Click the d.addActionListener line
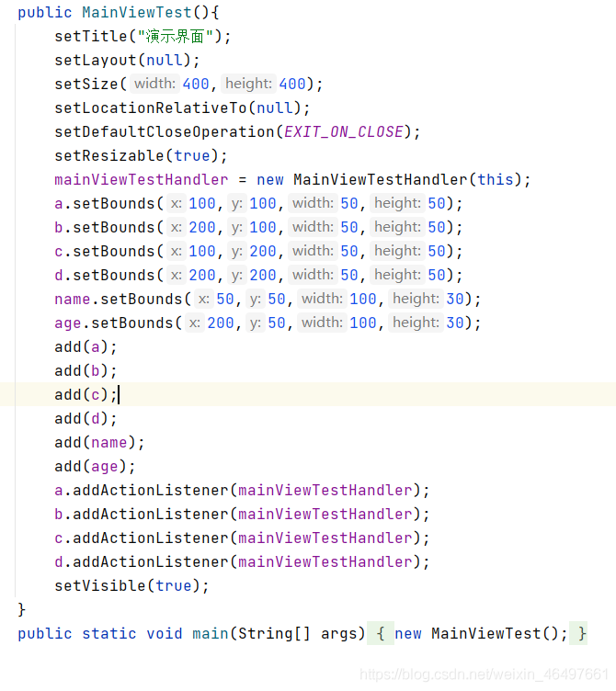616x691 pixels. tap(242, 561)
